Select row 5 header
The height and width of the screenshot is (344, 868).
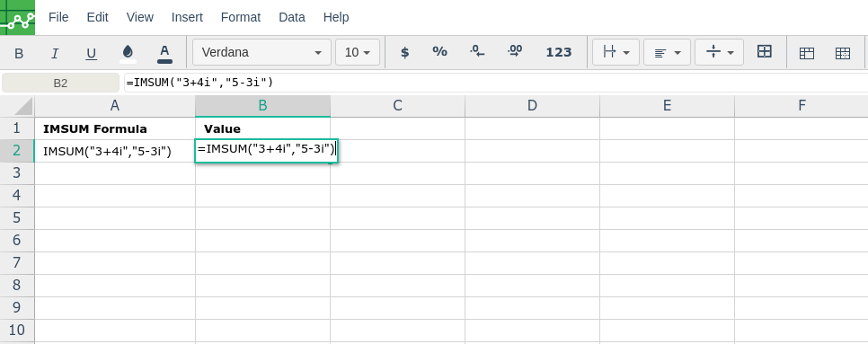(x=16, y=218)
